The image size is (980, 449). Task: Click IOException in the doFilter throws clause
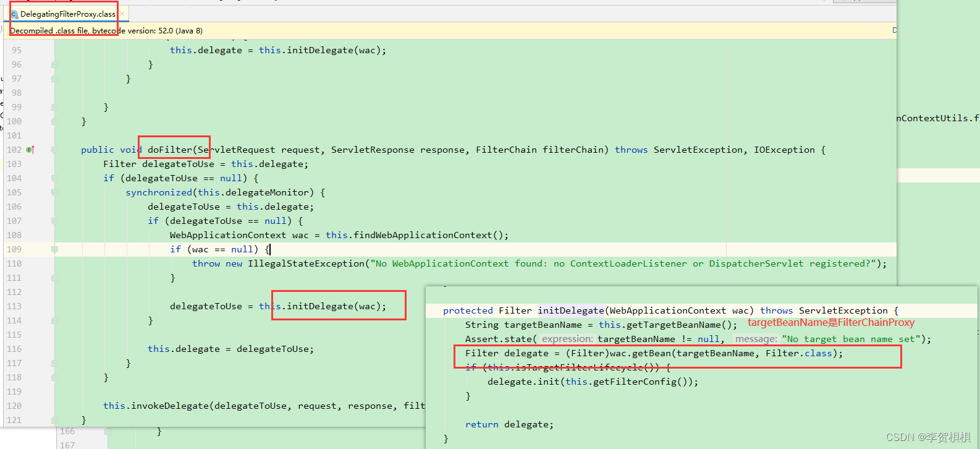(x=784, y=150)
